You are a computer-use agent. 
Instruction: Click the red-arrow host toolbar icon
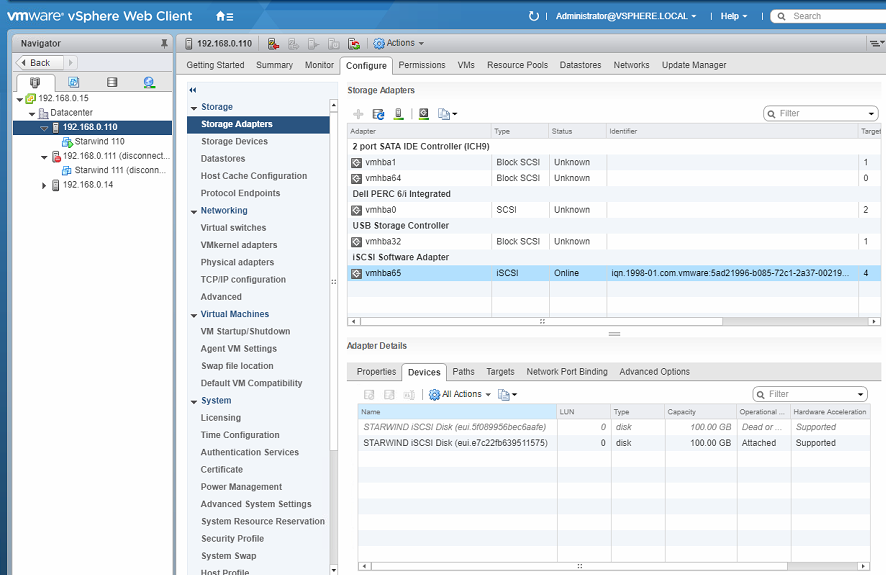[273, 43]
